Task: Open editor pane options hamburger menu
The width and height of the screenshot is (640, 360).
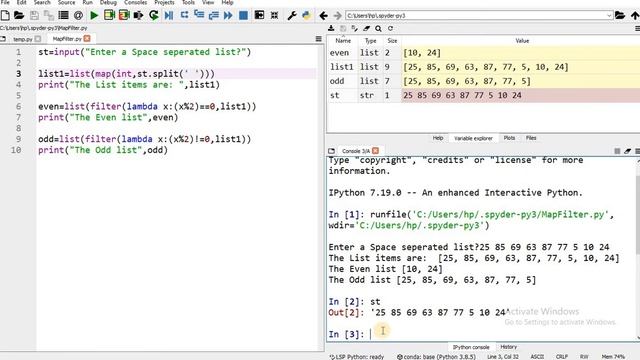Action: (319, 39)
